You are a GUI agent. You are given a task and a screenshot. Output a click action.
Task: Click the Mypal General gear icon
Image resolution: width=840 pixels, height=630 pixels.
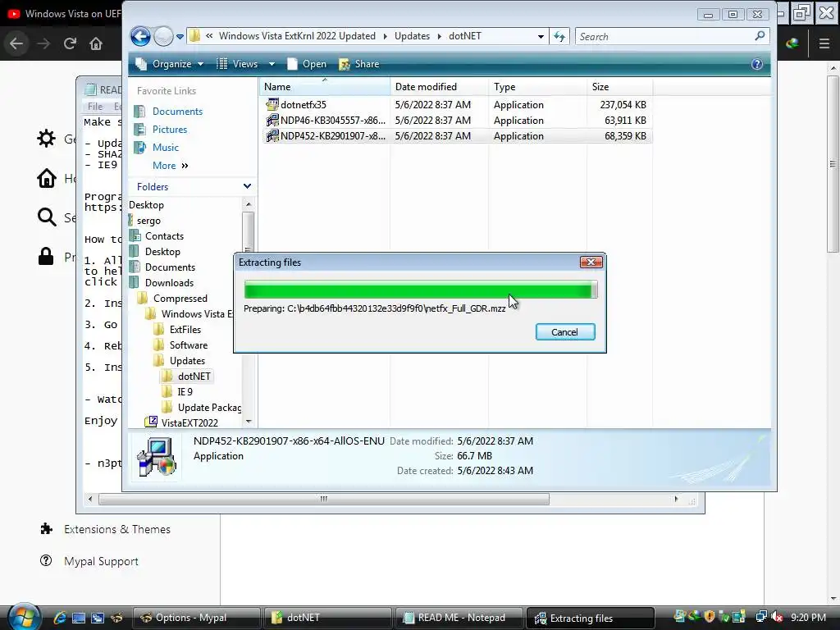tap(47, 138)
